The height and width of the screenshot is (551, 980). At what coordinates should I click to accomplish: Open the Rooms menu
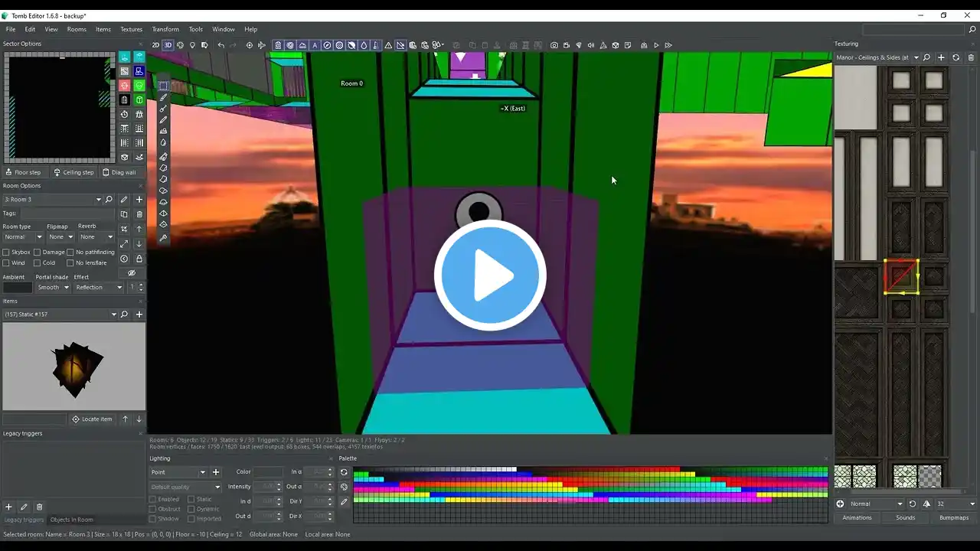[77, 29]
